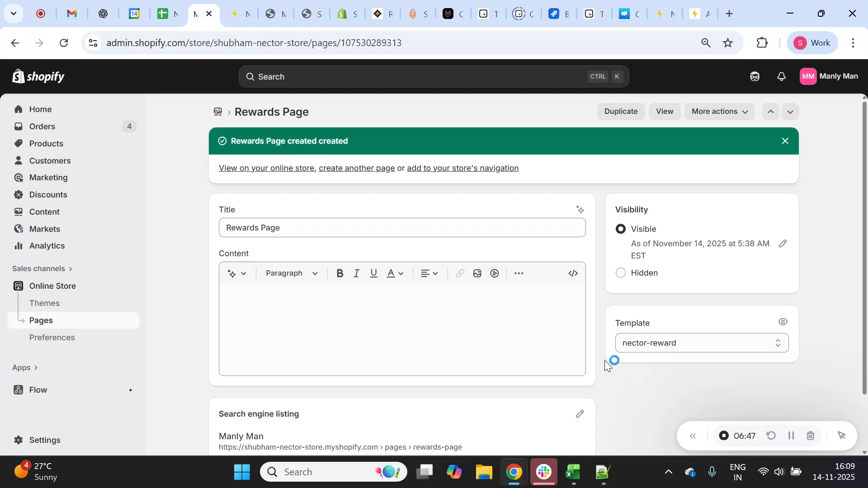Click inside the page Title field
This screenshot has width=868, height=488.
coord(402,228)
